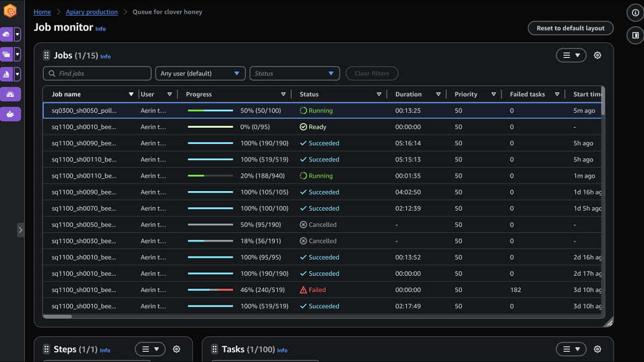Click the Failed warning triangle icon
The height and width of the screenshot is (362, 644).
[303, 290]
